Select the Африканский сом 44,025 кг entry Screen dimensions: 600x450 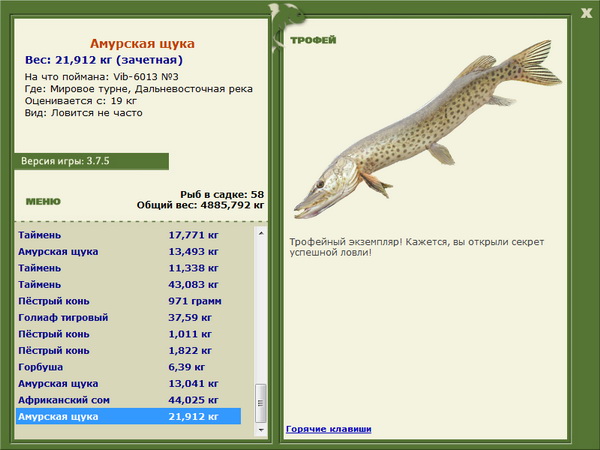coord(129,400)
